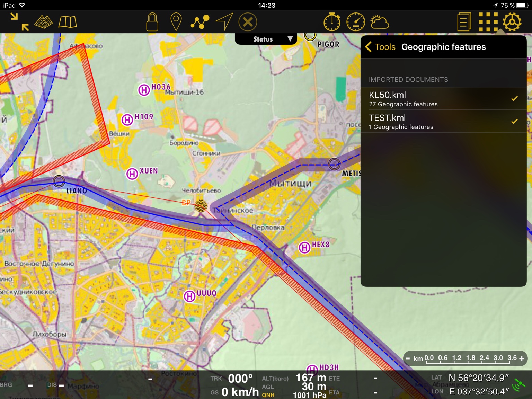Go back to Tools menu

coord(380,47)
